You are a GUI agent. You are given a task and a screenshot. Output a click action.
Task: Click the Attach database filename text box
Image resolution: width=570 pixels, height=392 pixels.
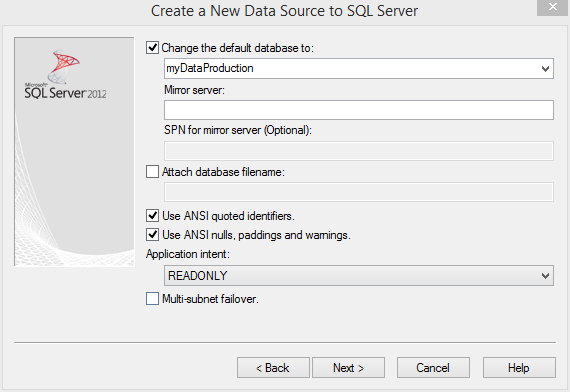359,192
